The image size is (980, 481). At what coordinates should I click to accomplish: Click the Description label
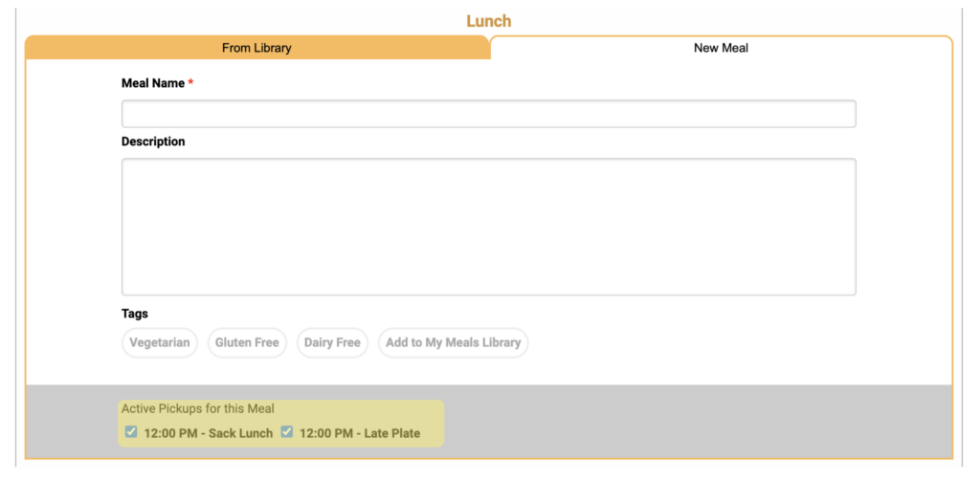coord(153,142)
